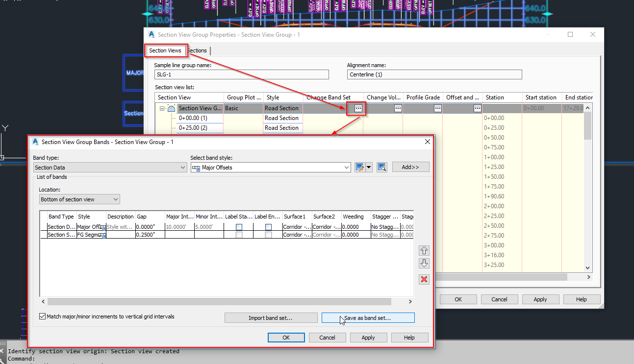Click the Change Volume ellipsis button
This screenshot has height=364, width=634.
point(398,108)
